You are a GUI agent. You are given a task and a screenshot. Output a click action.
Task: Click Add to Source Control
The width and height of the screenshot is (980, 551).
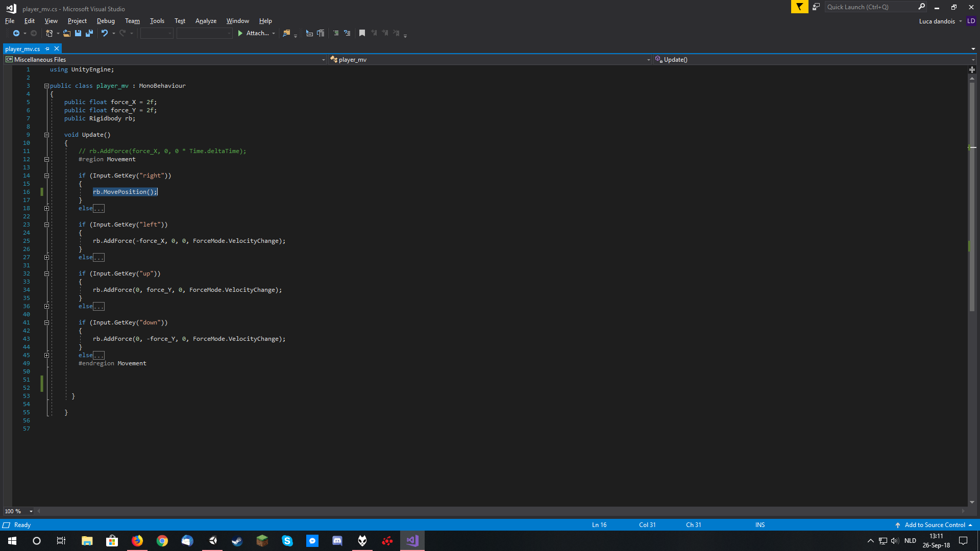coord(934,525)
